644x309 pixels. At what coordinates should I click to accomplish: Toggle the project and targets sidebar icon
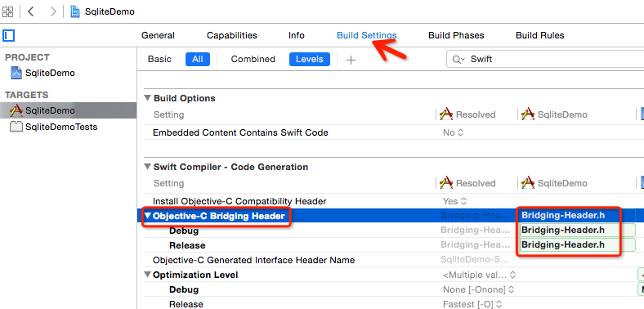coord(8,36)
